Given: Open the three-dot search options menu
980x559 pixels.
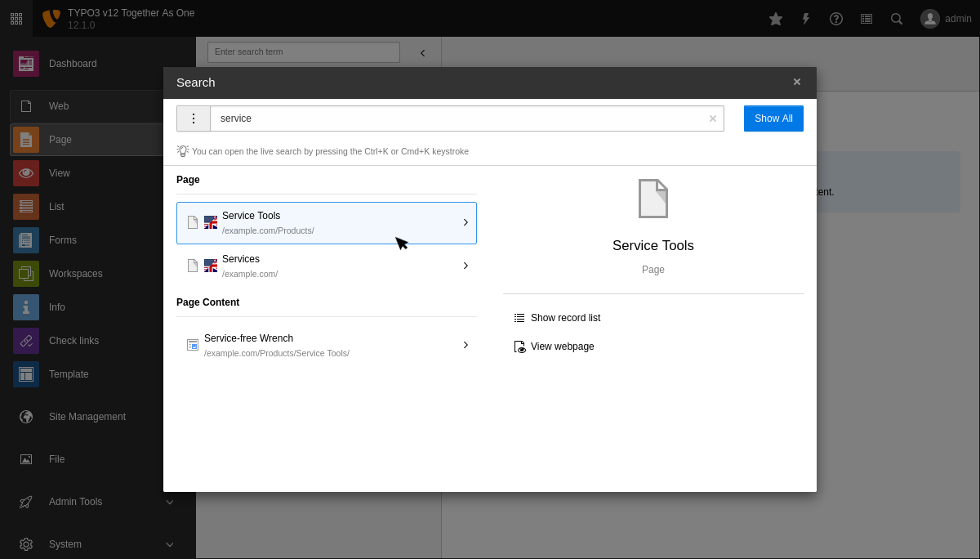Looking at the screenshot, I should tap(194, 118).
